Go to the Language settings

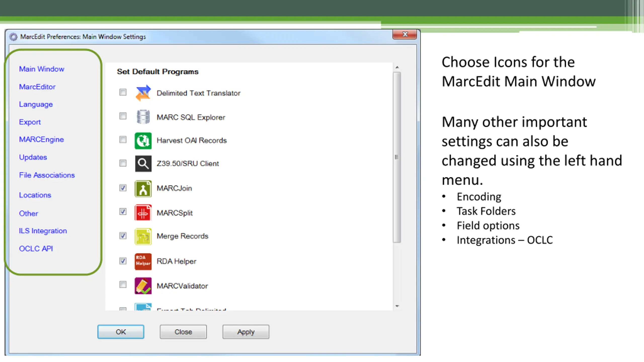36,104
